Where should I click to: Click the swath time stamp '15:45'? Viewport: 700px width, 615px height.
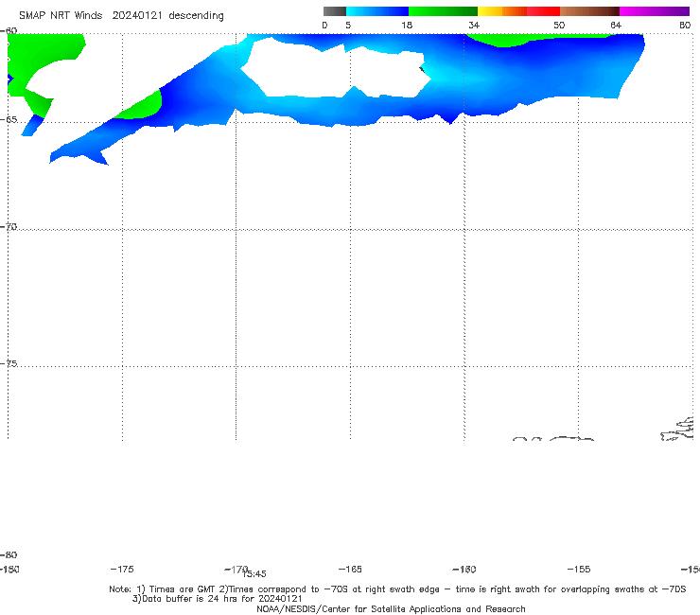254,574
